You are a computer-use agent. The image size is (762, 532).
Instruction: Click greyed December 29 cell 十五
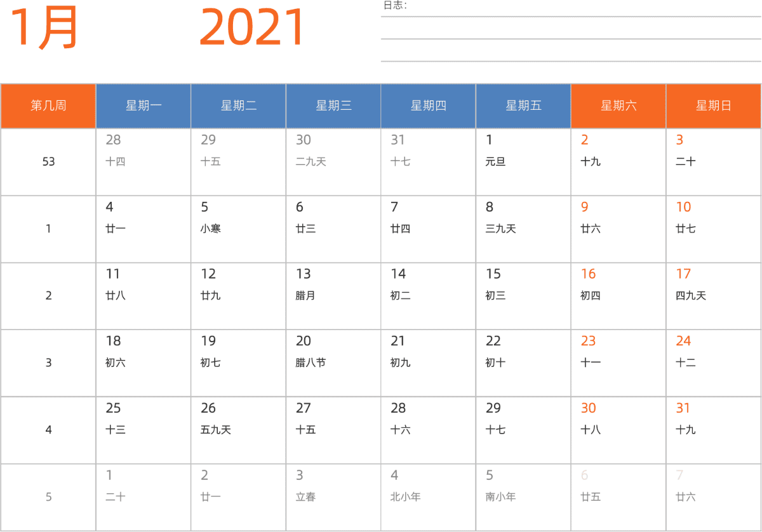[238, 162]
